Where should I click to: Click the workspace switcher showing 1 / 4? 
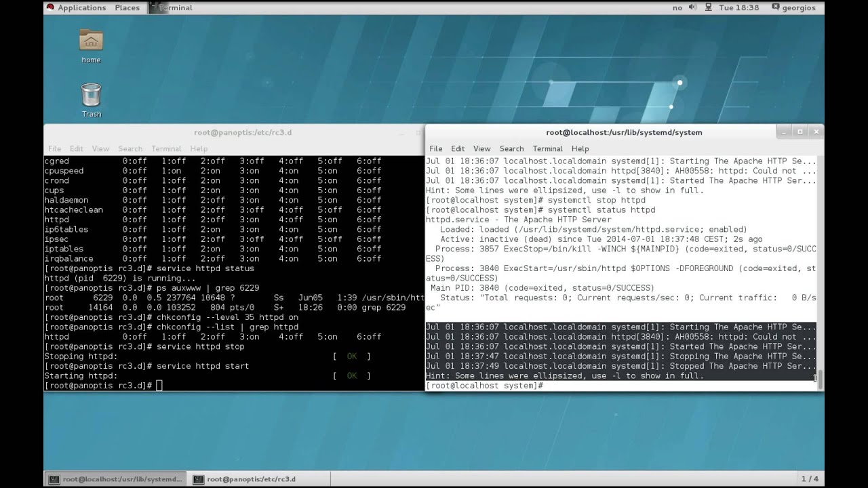pyautogui.click(x=810, y=479)
